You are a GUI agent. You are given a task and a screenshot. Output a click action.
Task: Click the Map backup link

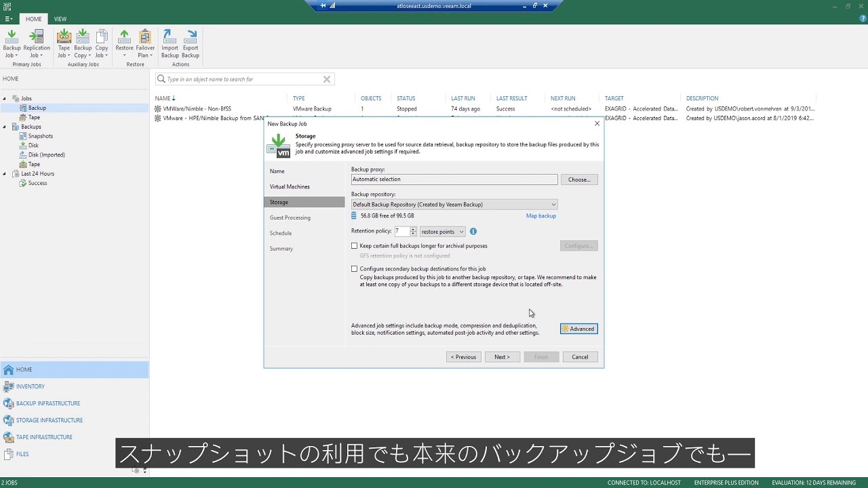[x=541, y=216]
